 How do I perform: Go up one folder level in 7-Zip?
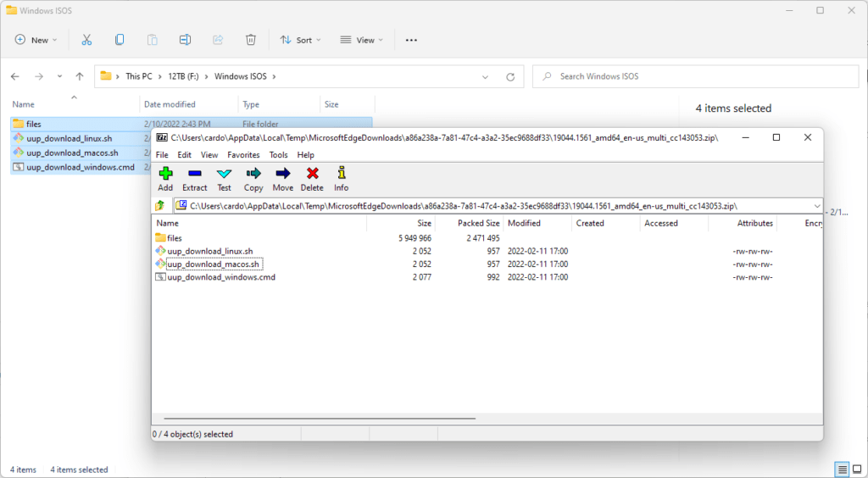click(x=159, y=206)
